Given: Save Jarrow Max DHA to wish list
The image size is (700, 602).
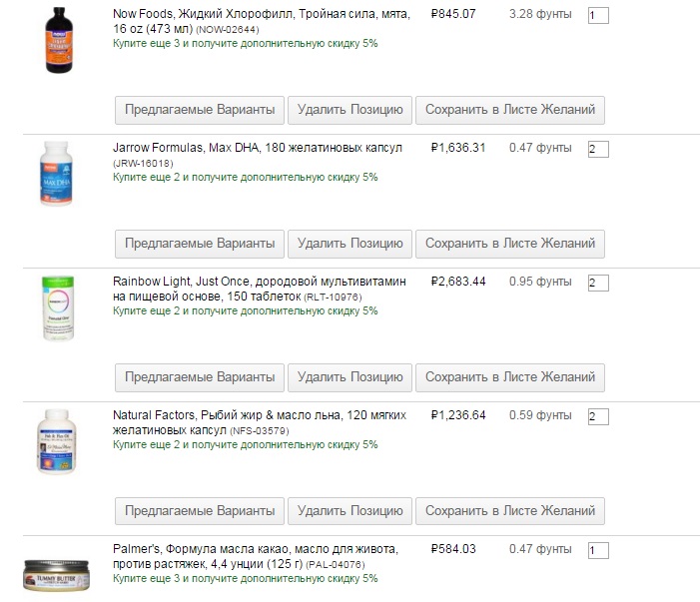Looking at the screenshot, I should pyautogui.click(x=509, y=243).
